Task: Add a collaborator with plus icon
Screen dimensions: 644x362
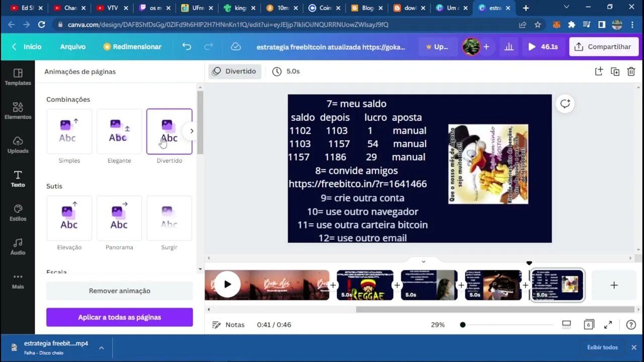Action: click(486, 46)
